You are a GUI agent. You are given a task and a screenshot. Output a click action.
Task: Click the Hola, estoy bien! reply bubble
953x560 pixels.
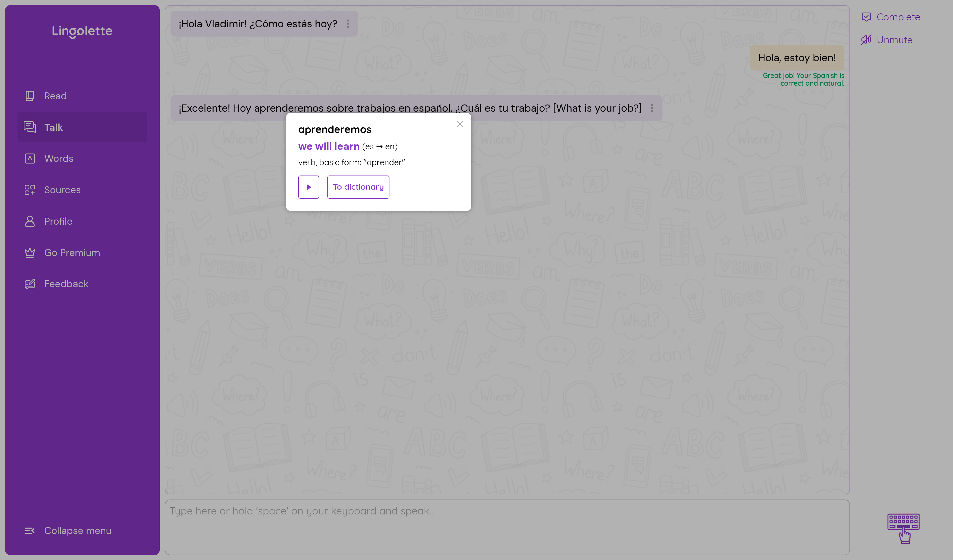pos(796,58)
